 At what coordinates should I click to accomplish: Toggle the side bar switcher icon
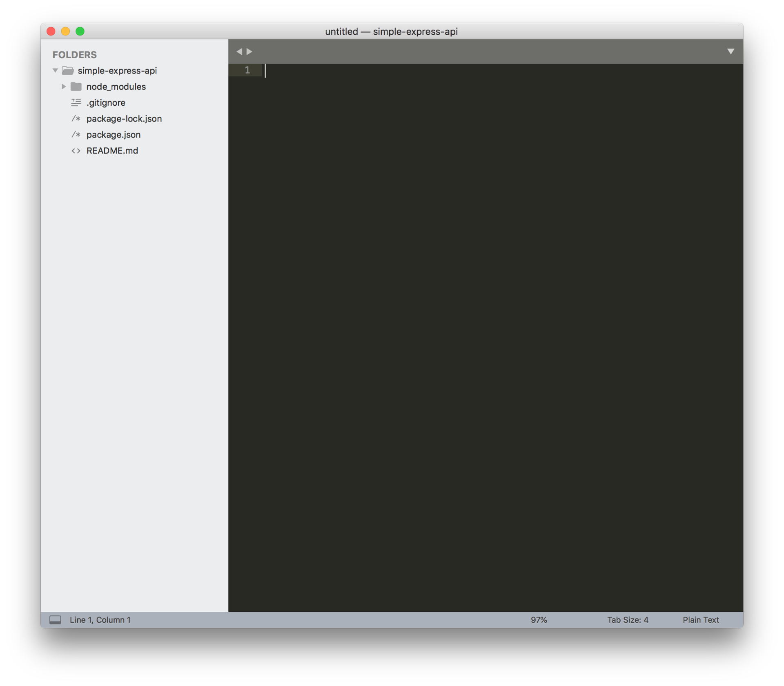tap(55, 620)
